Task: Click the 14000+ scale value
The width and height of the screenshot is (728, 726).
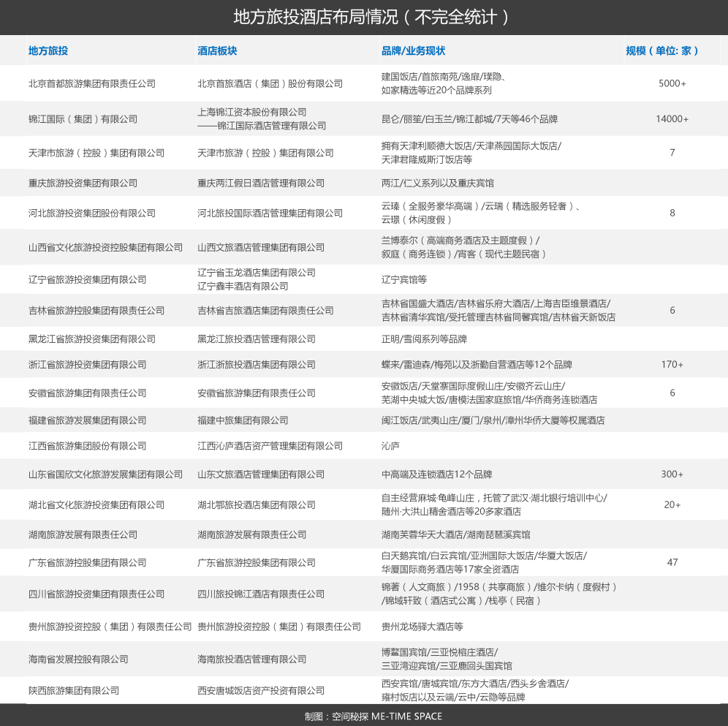Action: (x=672, y=119)
